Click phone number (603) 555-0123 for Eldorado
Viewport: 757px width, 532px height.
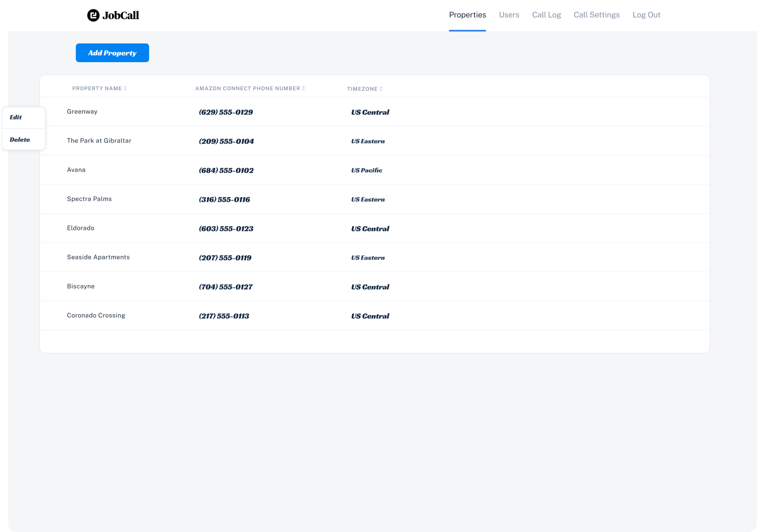[226, 228]
